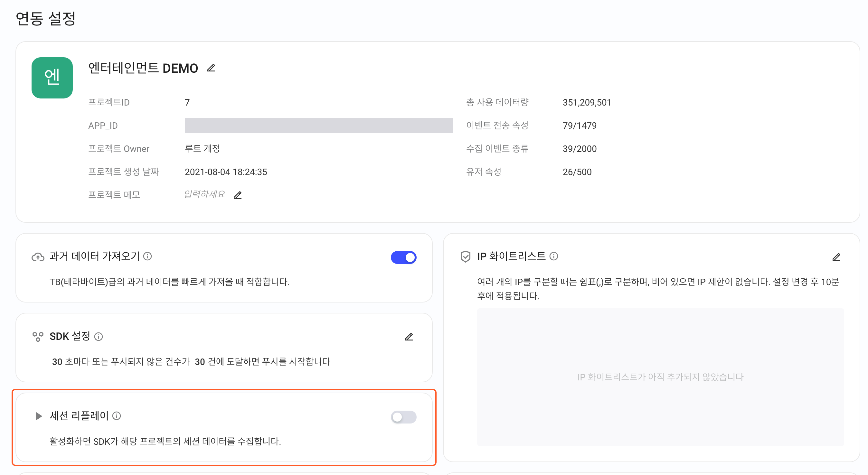The height and width of the screenshot is (475, 868).
Task: Click the 총 사용 데이터량 label
Action: pos(497,102)
